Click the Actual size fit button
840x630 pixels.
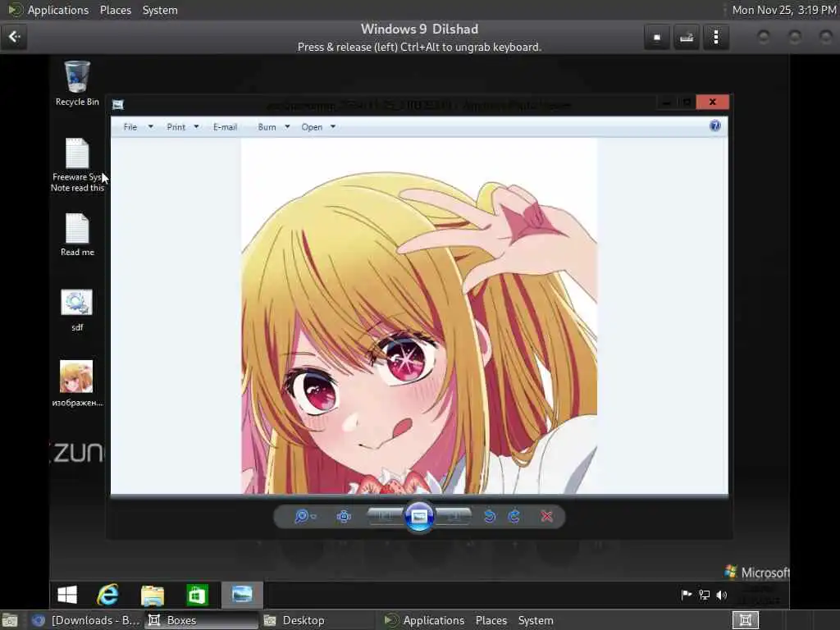[344, 517]
